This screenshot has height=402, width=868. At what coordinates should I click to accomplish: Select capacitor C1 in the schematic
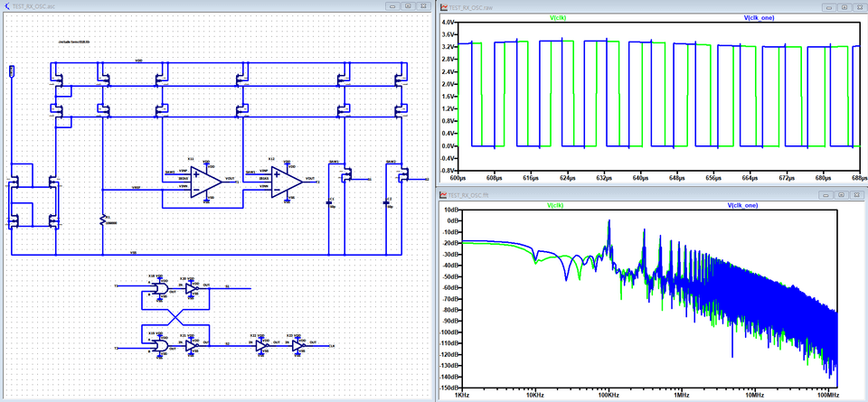329,203
